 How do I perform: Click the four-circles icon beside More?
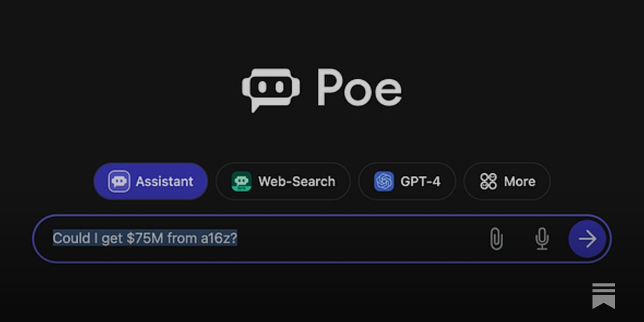488,182
